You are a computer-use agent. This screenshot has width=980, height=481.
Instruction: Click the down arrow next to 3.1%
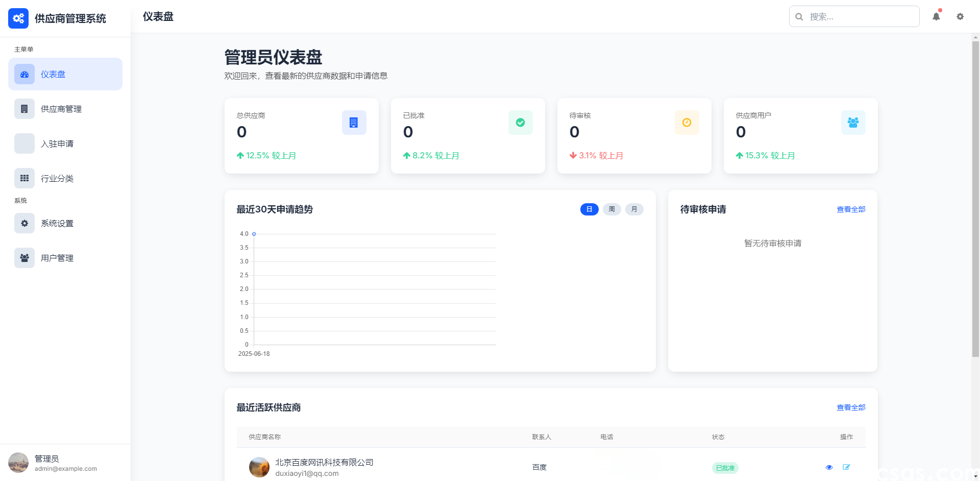pos(573,156)
